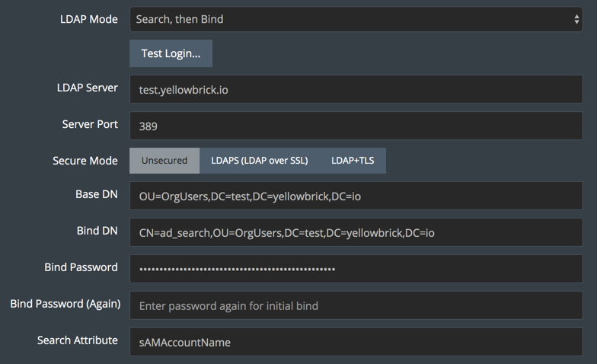Choose LDAPS (LDAP over SSL) mode
597x364 pixels.
(x=260, y=161)
